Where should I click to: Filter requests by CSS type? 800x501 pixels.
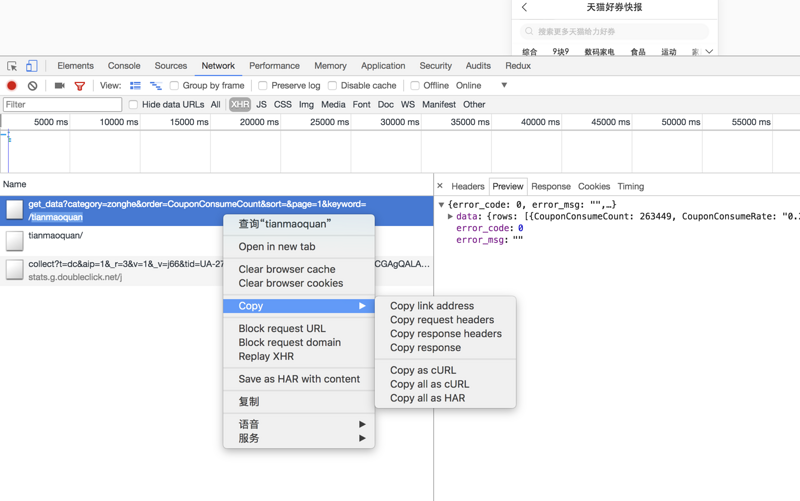click(x=283, y=105)
